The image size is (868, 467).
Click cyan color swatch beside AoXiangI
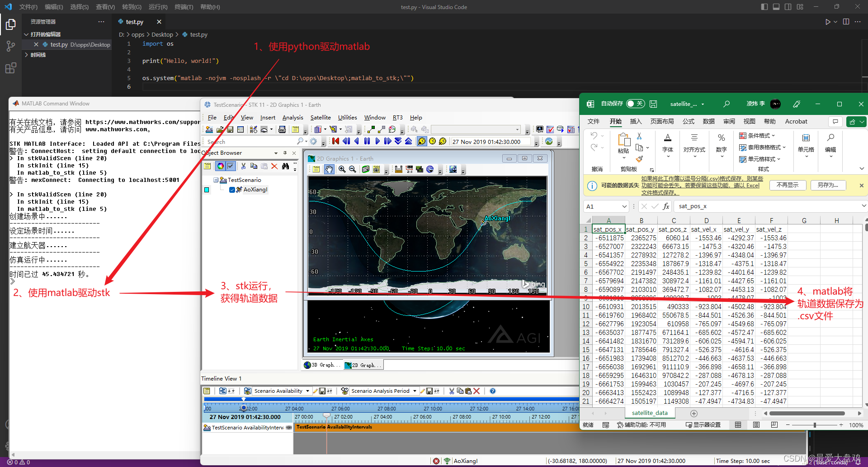(207, 190)
